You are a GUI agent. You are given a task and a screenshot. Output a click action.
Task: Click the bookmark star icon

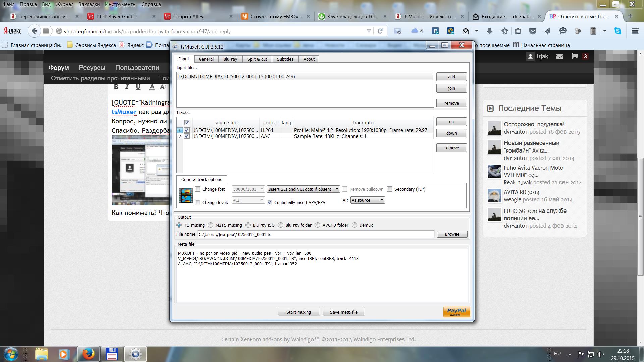[504, 31]
